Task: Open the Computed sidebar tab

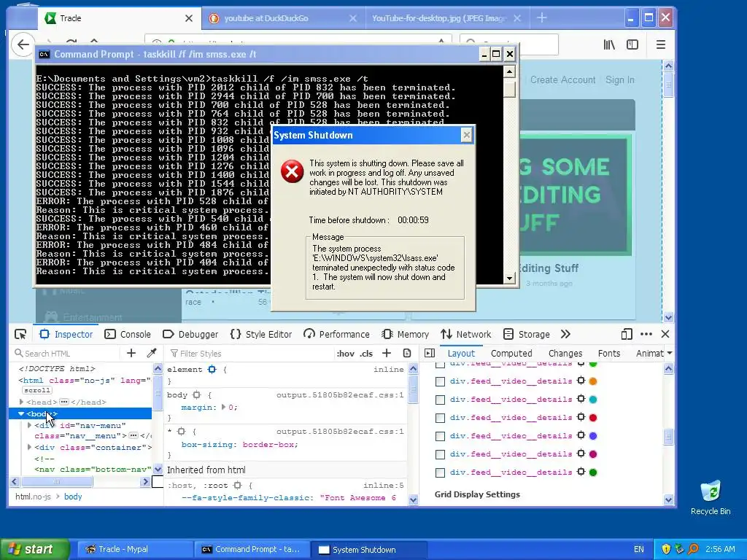Action: click(x=511, y=354)
